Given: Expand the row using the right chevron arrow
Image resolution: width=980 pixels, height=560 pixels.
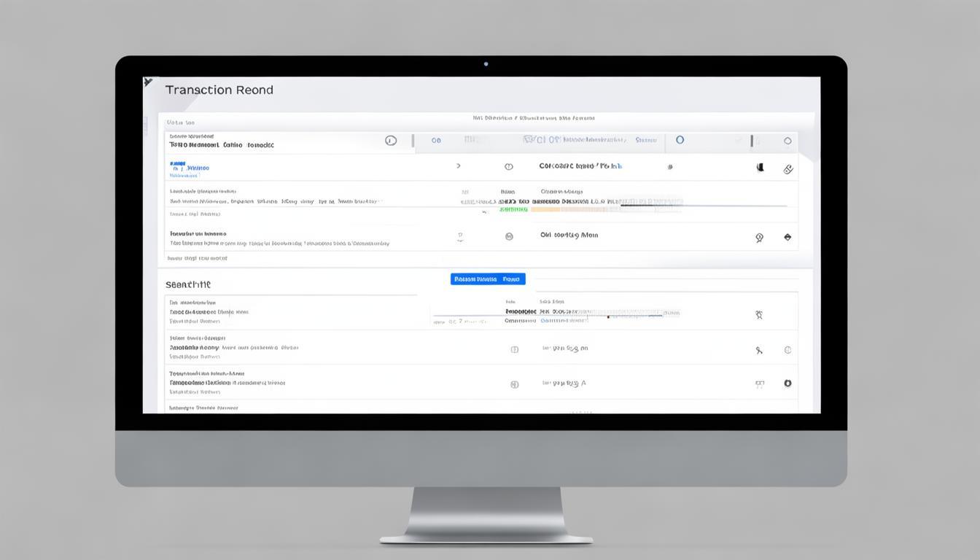Looking at the screenshot, I should 458,166.
